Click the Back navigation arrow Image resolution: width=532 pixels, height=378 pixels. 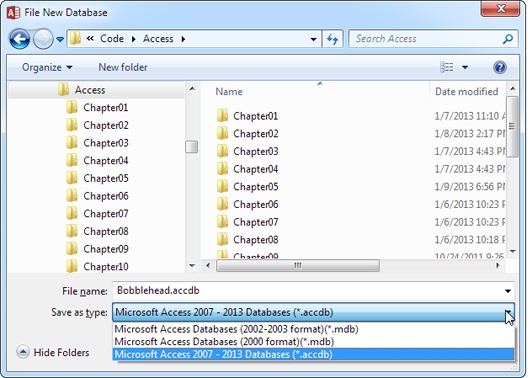[20, 39]
